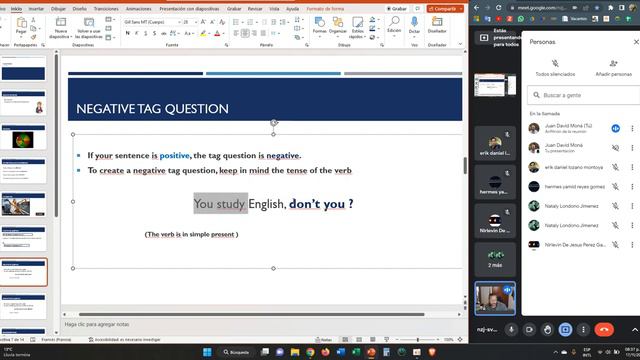Screen dimensions: 640x360
Task: Click Volver a usar las diapositivas icon
Action: point(89,22)
